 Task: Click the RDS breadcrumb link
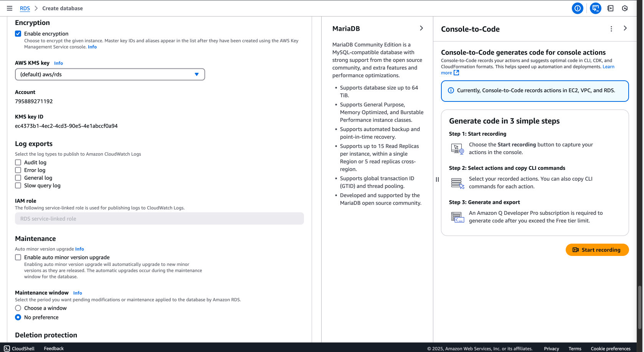tap(25, 8)
